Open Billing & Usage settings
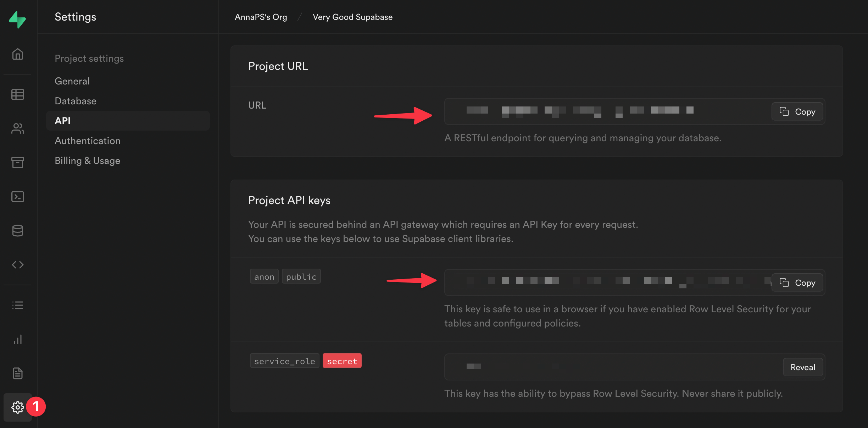868x428 pixels. (x=87, y=160)
